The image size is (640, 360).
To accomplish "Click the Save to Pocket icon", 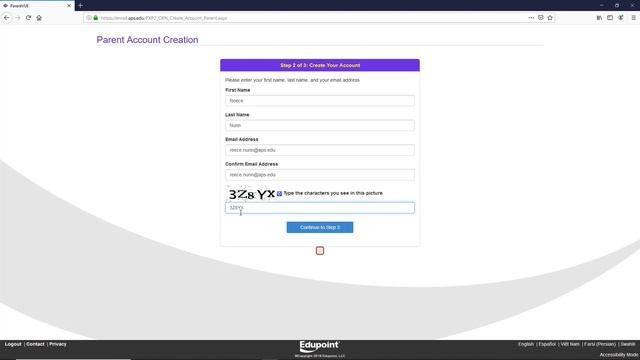I will tap(540, 18).
